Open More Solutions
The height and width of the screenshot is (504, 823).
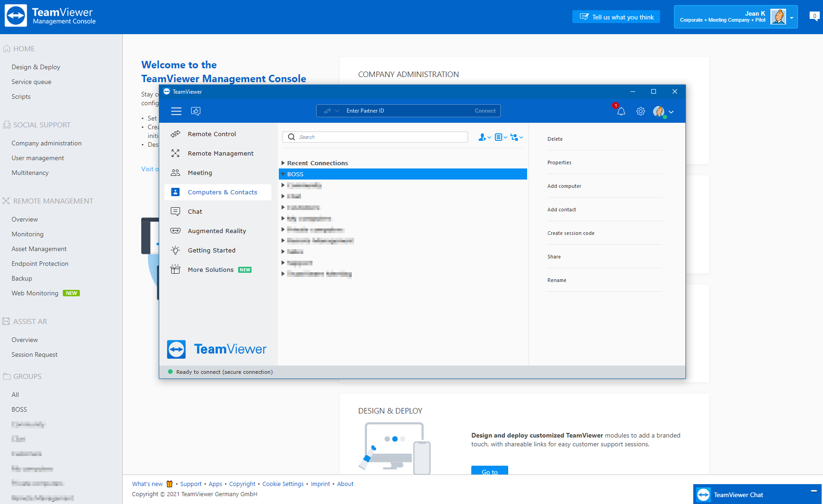tap(210, 270)
